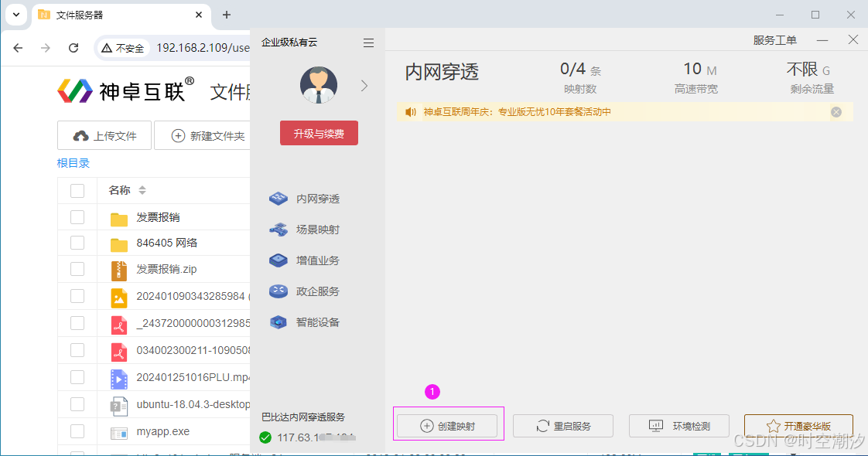
Task: Click the PDF icon for _243720000000312985
Action: click(x=119, y=325)
